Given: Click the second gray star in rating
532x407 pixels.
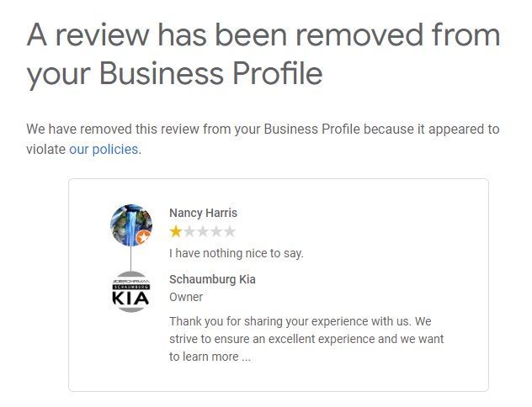Looking at the screenshot, I should coord(189,231).
